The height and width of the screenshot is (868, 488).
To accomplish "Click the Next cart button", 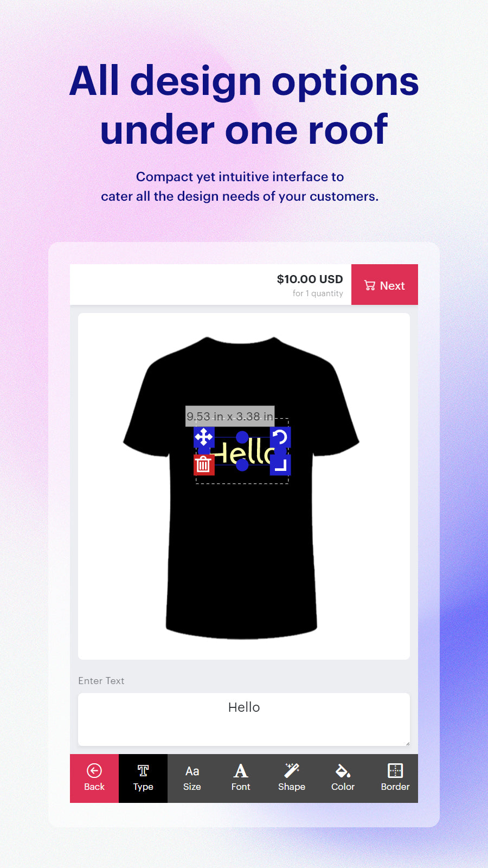I will 384,285.
